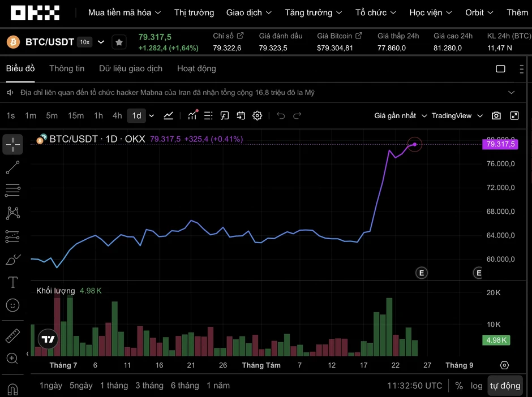This screenshot has height=397, width=532.
Task: Switch to the Hoạt động tab
Action: click(196, 69)
